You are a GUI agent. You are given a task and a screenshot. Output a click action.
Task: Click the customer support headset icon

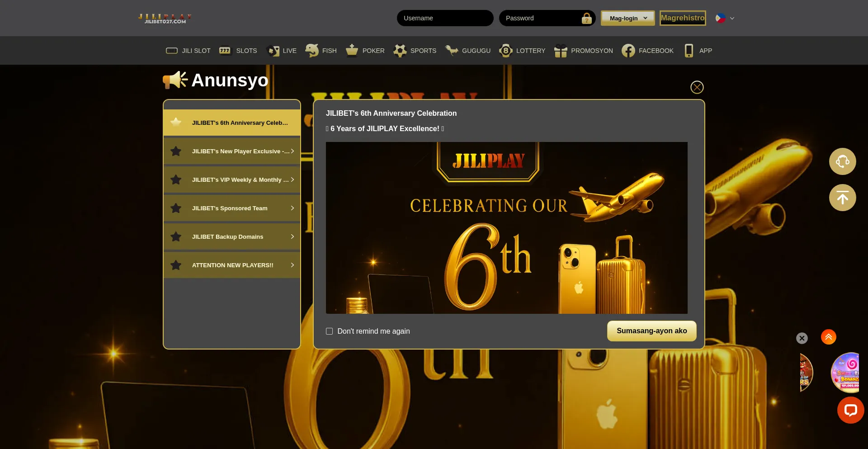pyautogui.click(x=842, y=161)
